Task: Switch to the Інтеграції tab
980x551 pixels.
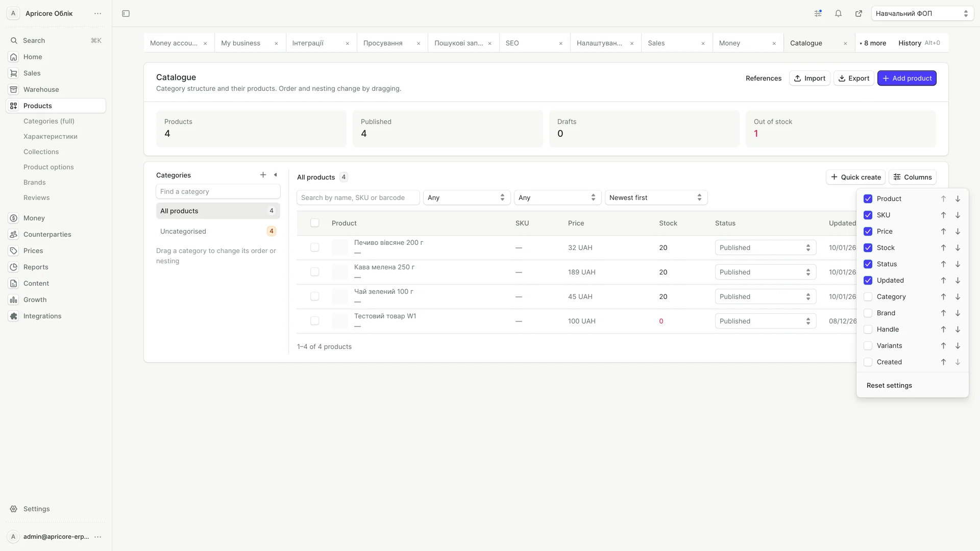Action: [308, 43]
